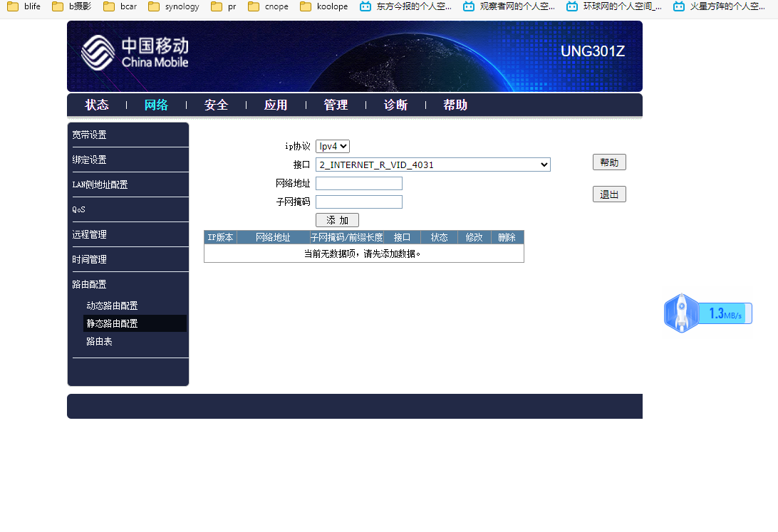Screen dimensions: 778x532
Task: Switch to the 安全 tab
Action: click(x=216, y=105)
